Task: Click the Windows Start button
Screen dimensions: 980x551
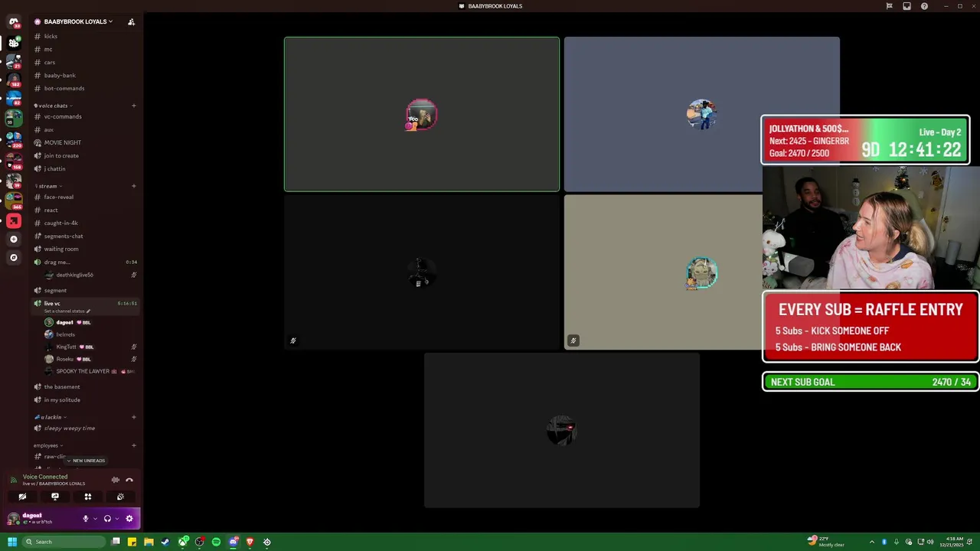Action: [12, 542]
